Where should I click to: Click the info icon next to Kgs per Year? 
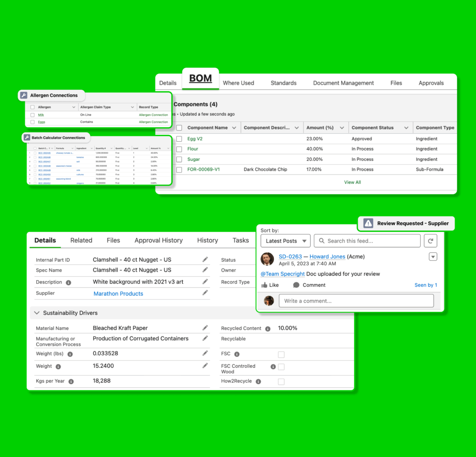point(71,381)
